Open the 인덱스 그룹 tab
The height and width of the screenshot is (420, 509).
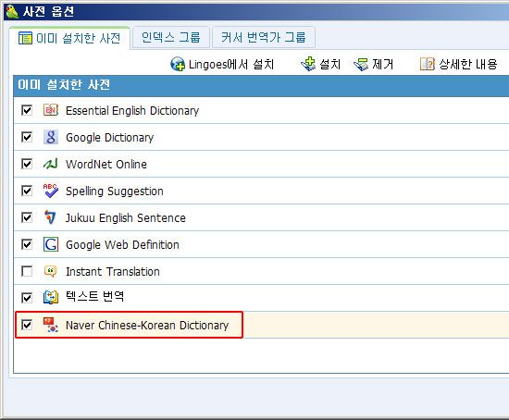171,37
